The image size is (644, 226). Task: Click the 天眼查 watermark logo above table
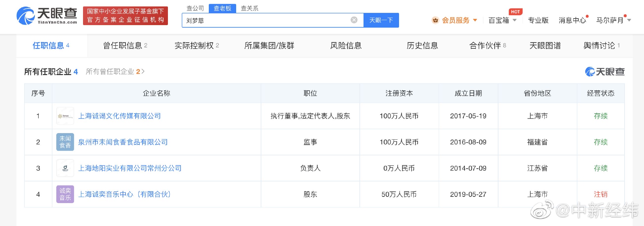coord(604,72)
